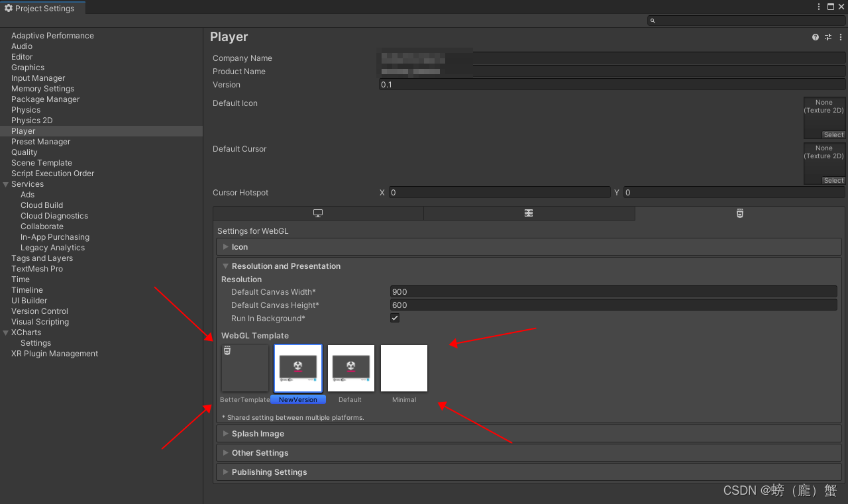848x504 pixels.
Task: Click the preset selector icon in Player header
Action: (827, 37)
